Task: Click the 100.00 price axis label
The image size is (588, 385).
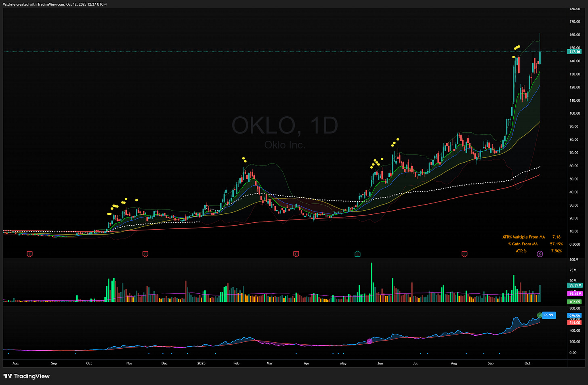Action: [x=575, y=113]
